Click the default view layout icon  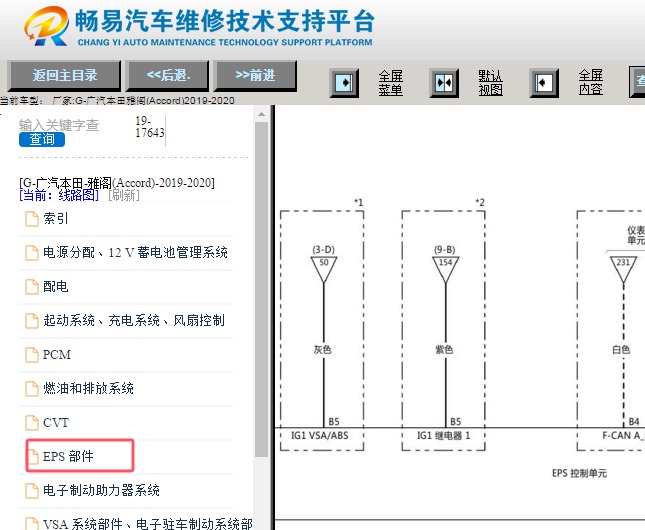(x=444, y=83)
